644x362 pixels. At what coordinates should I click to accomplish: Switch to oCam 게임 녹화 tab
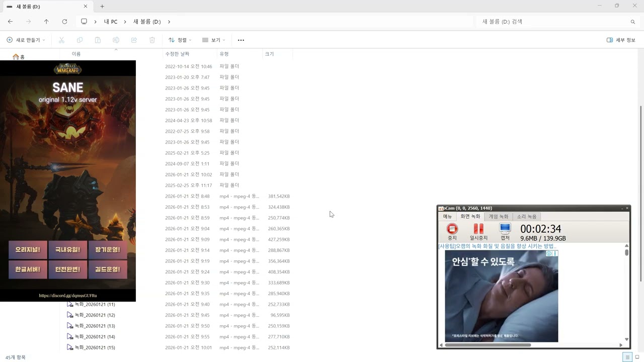(499, 216)
